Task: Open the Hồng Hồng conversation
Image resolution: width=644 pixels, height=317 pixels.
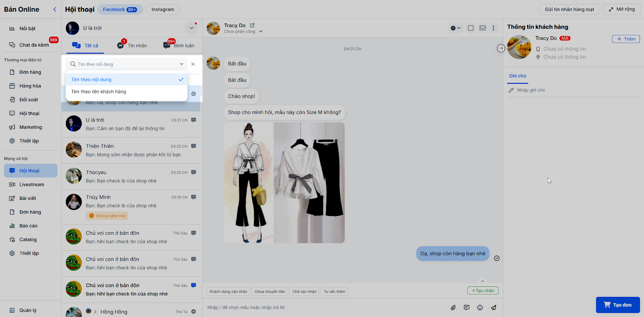Action: tap(131, 311)
